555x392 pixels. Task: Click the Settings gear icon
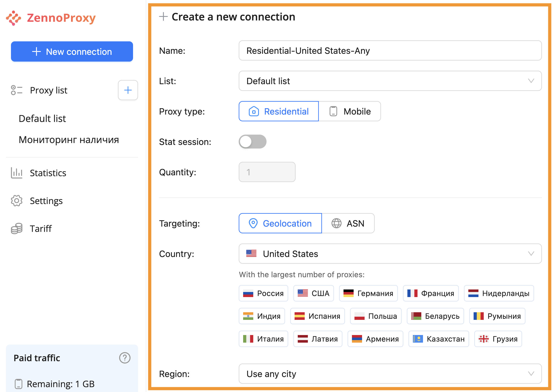16,201
